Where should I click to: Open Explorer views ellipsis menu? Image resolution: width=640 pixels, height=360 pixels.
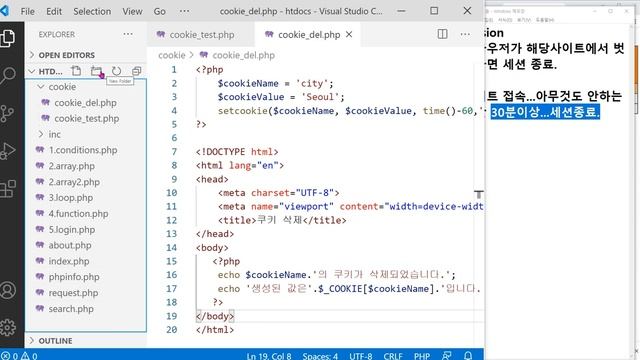[x=128, y=34]
